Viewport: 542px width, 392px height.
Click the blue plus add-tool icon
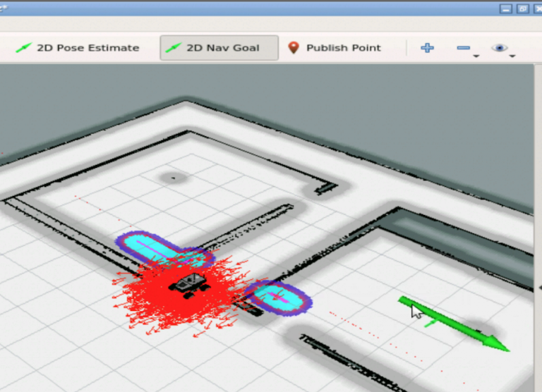tap(427, 48)
